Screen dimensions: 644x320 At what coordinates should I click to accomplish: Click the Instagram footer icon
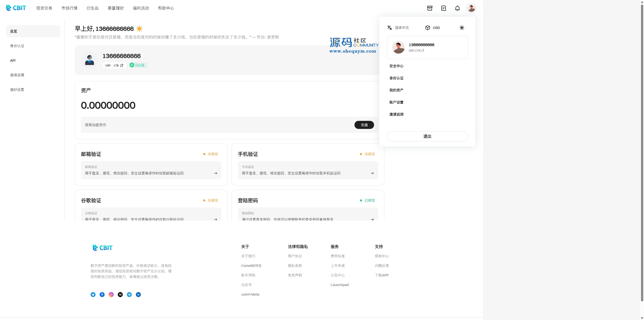(111, 295)
